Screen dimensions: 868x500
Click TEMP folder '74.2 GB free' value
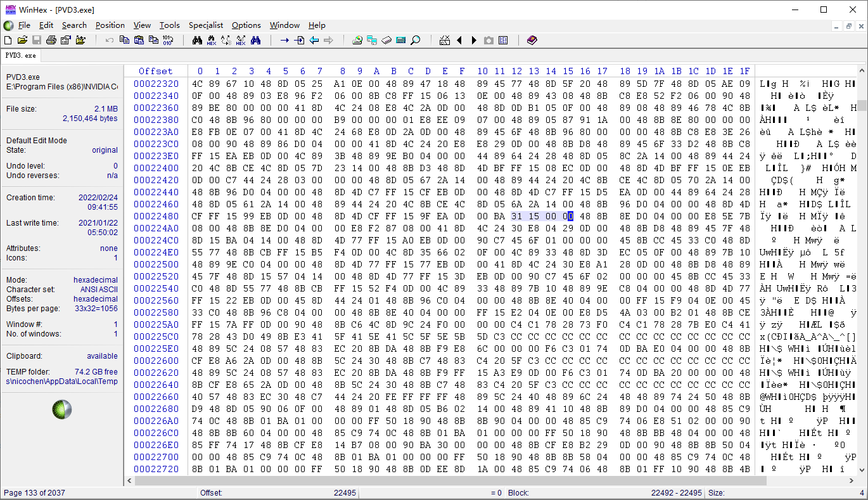click(x=96, y=372)
